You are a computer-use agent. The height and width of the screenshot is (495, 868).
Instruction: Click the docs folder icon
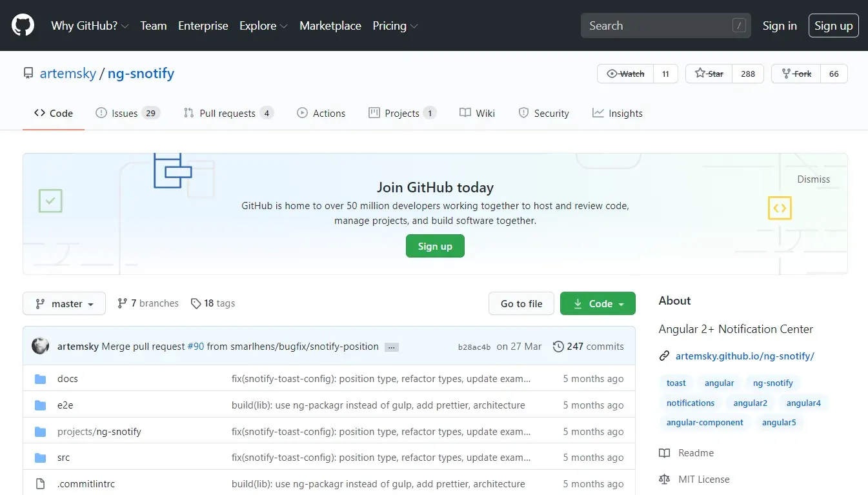41,379
